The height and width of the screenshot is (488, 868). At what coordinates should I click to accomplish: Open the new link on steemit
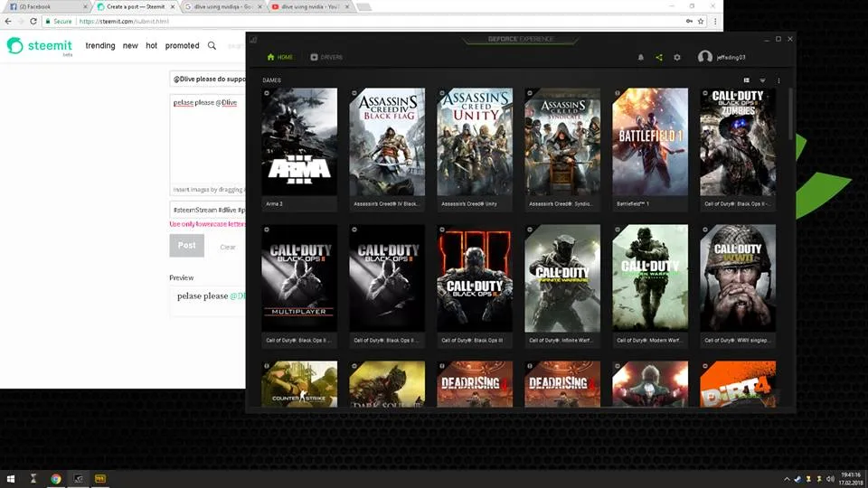[x=130, y=46]
